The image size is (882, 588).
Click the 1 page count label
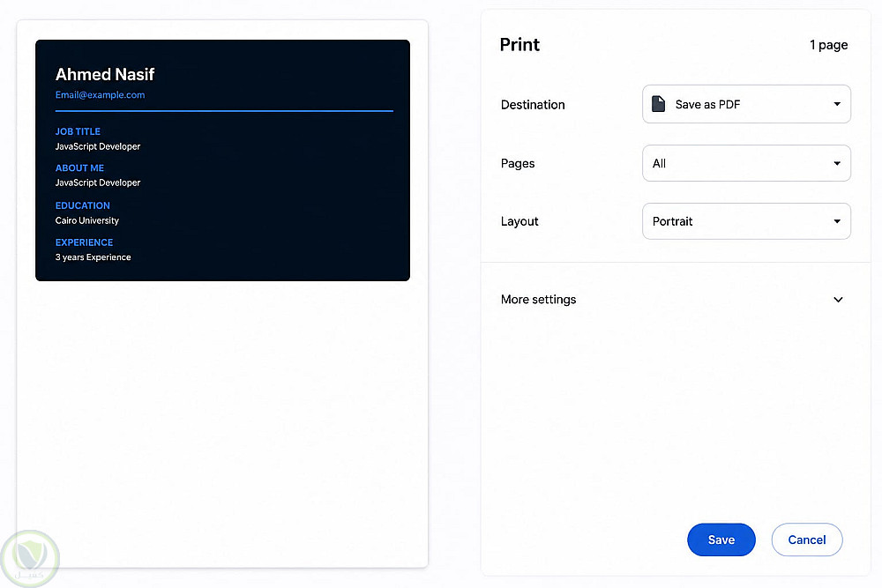[x=828, y=45]
